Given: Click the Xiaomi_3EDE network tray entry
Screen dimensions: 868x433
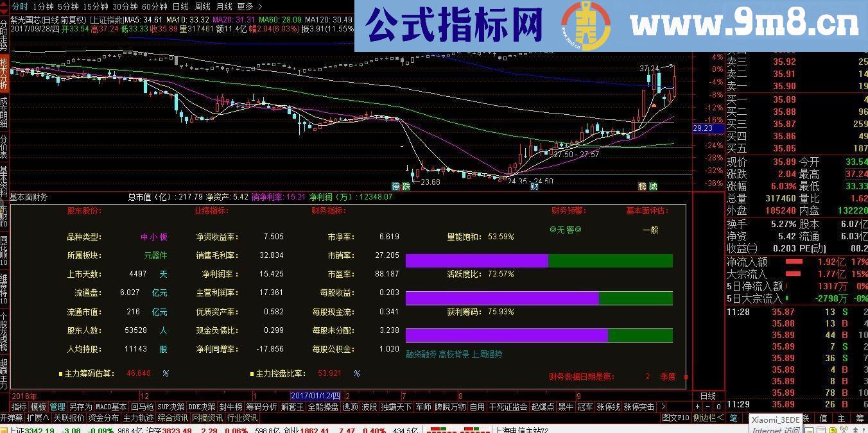Looking at the screenshot, I should click(x=775, y=419).
